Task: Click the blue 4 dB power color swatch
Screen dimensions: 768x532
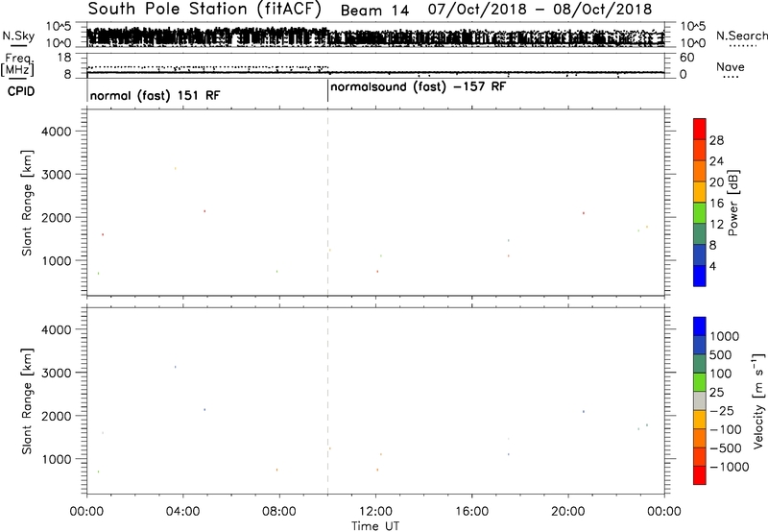Action: (700, 276)
